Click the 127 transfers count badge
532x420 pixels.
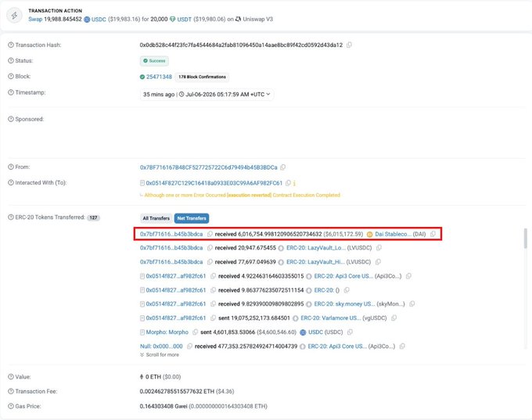(x=93, y=217)
